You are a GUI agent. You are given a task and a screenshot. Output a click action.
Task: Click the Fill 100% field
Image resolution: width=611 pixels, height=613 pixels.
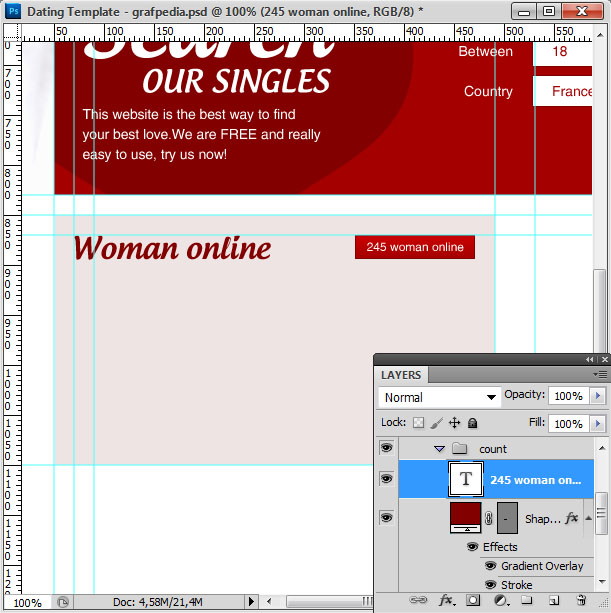[568, 423]
